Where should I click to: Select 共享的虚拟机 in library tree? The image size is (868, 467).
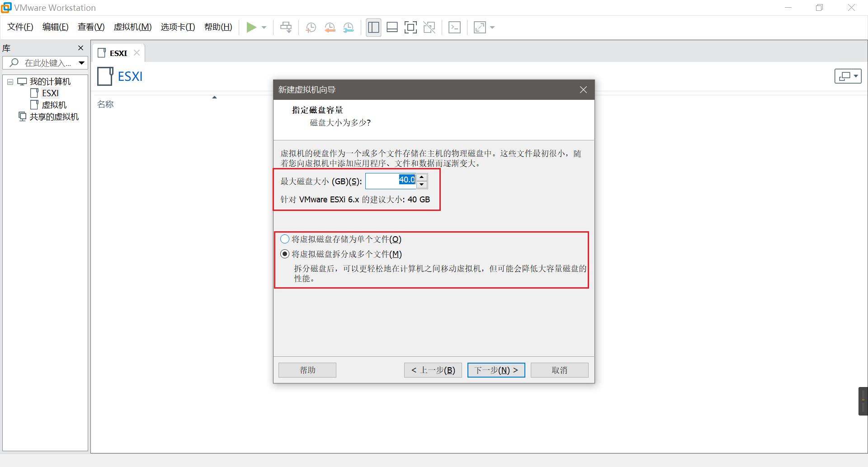point(54,117)
